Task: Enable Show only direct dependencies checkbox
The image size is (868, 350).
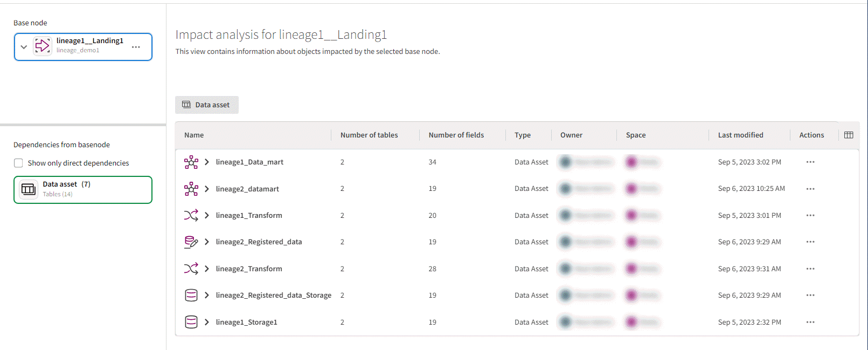Action: 18,163
